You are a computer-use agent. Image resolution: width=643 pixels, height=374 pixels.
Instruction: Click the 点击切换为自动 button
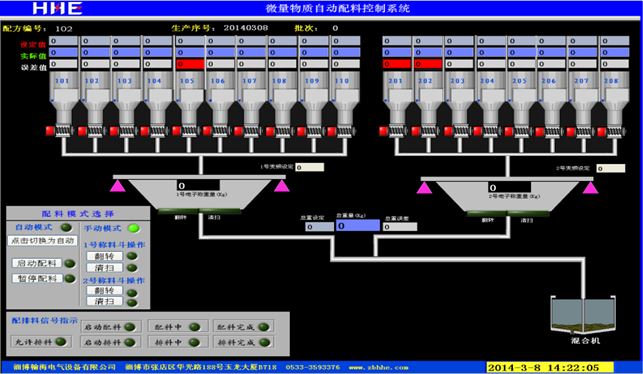tap(43, 241)
